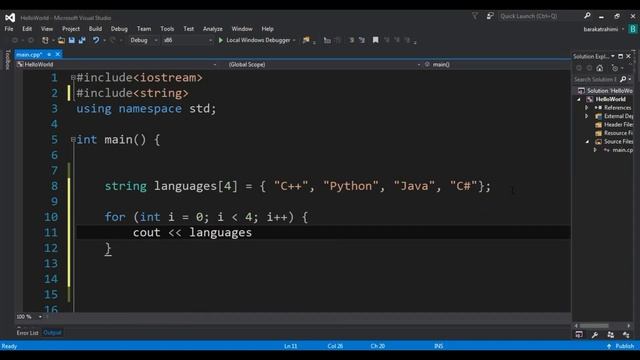The image size is (640, 360).
Task: Collapse the main() function outline on line 5
Action: point(73,139)
